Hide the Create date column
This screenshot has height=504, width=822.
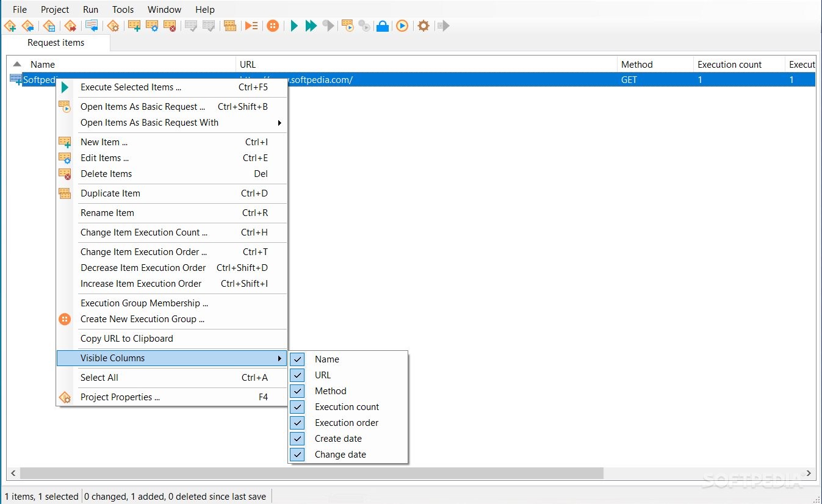297,439
